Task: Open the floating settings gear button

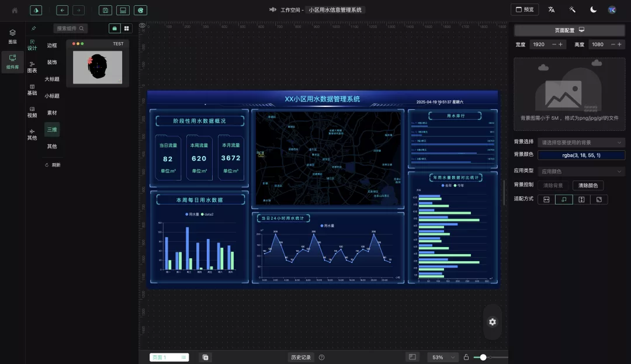Action: pyautogui.click(x=493, y=322)
